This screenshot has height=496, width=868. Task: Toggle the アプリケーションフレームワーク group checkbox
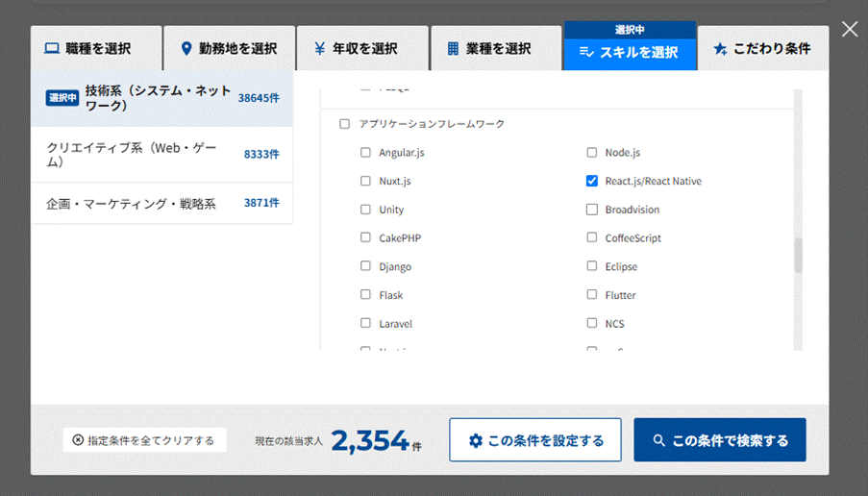tap(344, 124)
